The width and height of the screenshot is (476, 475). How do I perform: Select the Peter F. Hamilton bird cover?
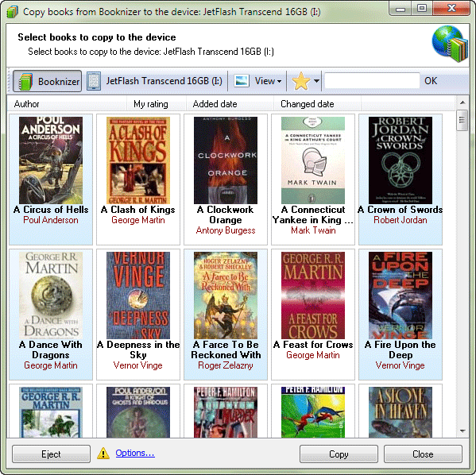(x=313, y=412)
